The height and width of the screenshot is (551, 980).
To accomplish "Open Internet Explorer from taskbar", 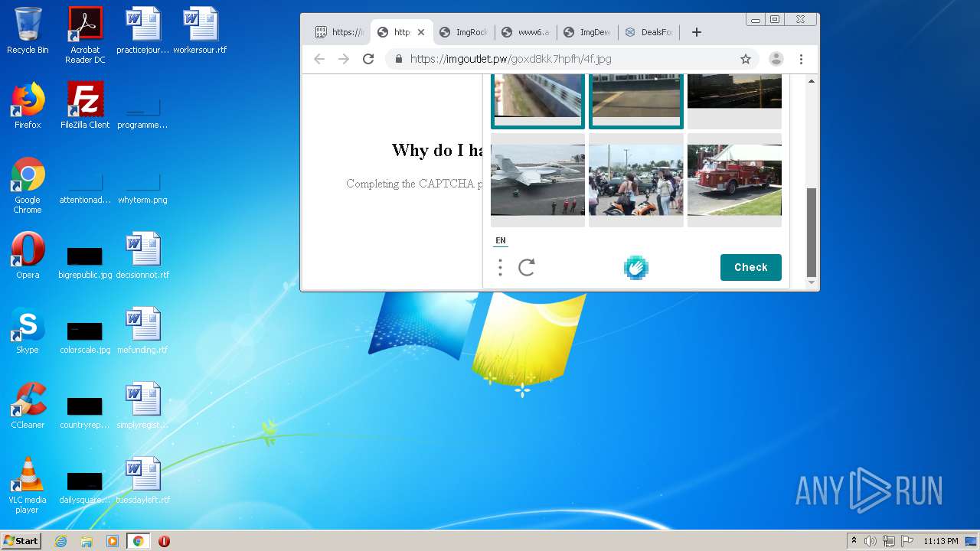I will click(60, 541).
